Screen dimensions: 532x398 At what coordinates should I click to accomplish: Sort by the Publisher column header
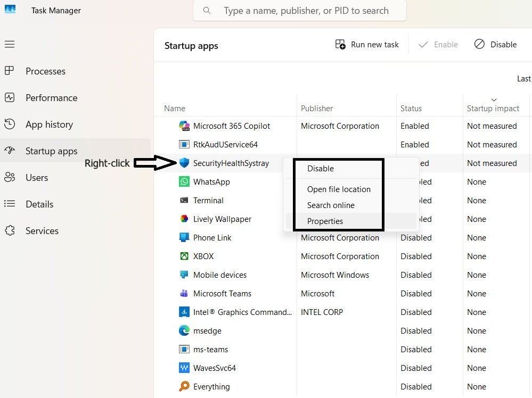pos(317,108)
